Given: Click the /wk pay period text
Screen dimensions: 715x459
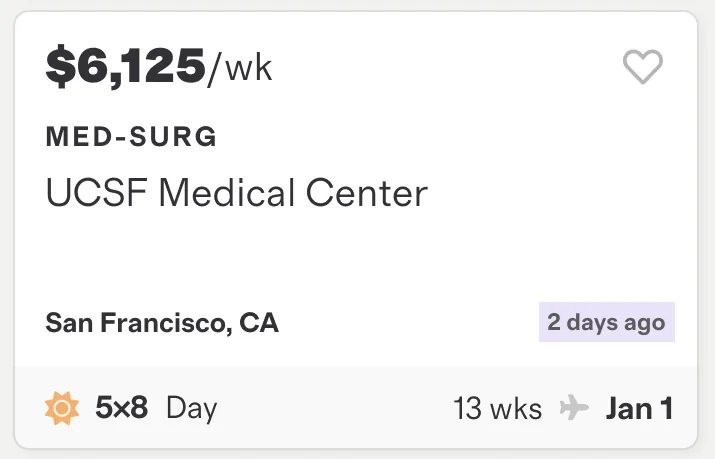Looking at the screenshot, I should click(x=240, y=69).
